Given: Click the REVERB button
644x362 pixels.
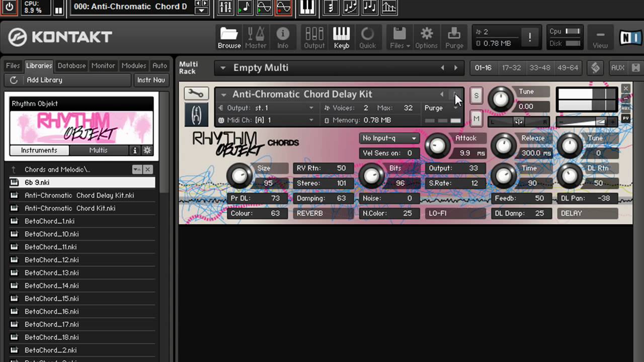Looking at the screenshot, I should tap(324, 213).
